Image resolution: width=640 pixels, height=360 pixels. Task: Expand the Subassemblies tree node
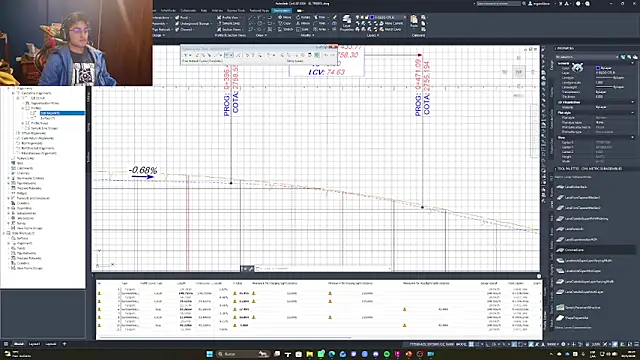tap(9, 213)
